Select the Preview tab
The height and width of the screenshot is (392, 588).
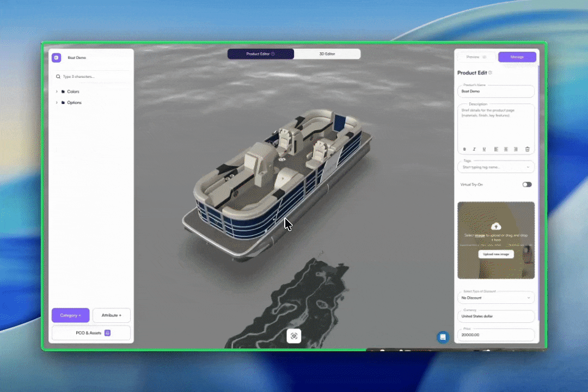pyautogui.click(x=476, y=57)
